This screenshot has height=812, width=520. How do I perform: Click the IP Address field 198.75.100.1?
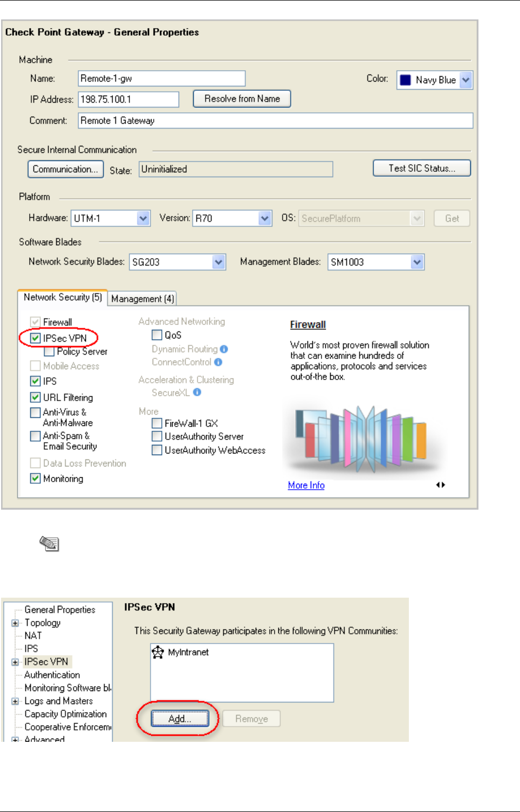[x=129, y=99]
